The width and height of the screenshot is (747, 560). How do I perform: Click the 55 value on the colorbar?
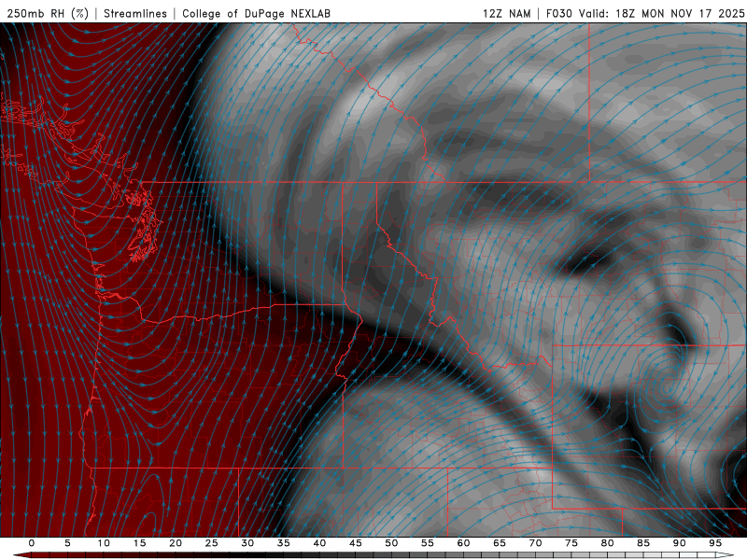pos(428,543)
